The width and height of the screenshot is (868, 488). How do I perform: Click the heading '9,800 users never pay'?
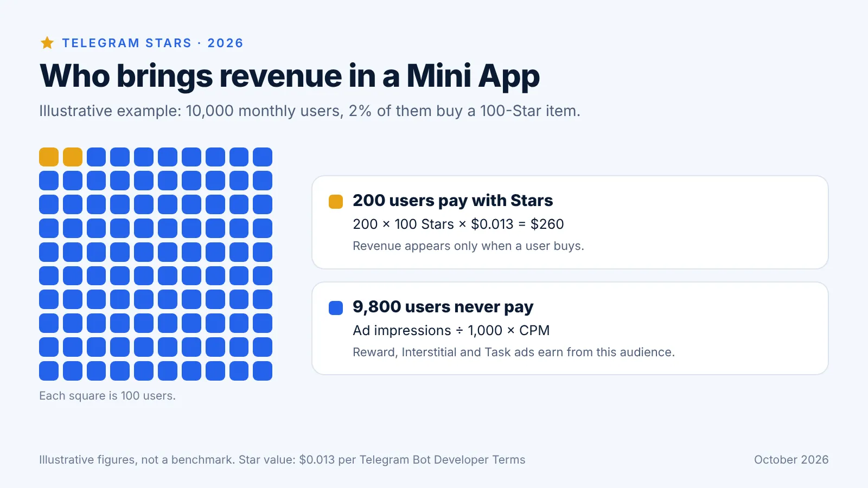[x=443, y=307]
